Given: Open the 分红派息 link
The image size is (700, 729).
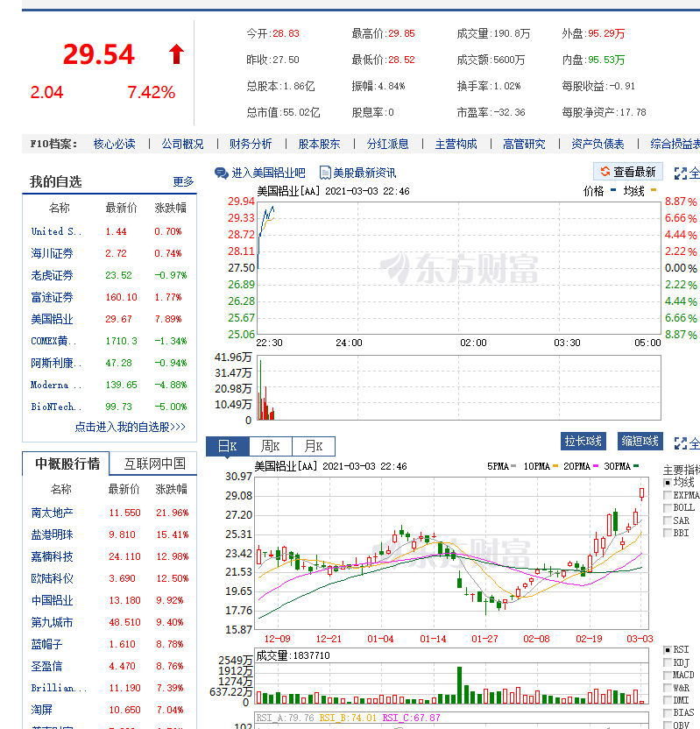Looking at the screenshot, I should coord(387,144).
